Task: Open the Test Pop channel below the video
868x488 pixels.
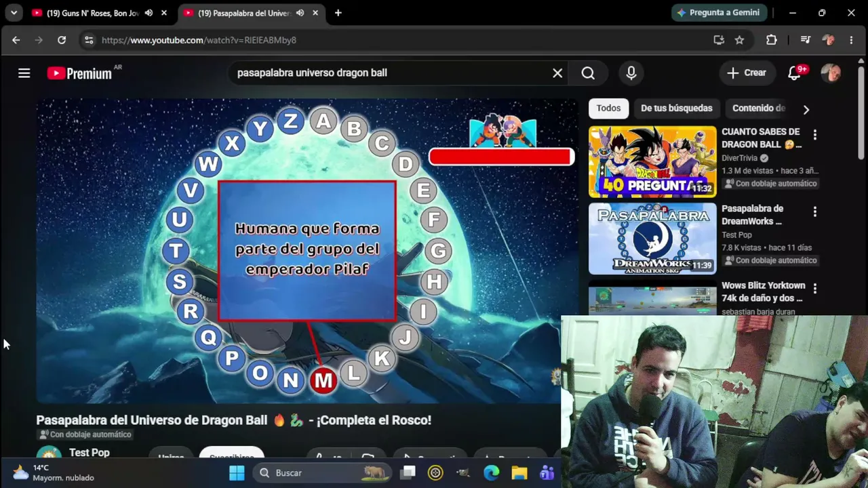Action: coord(90,452)
